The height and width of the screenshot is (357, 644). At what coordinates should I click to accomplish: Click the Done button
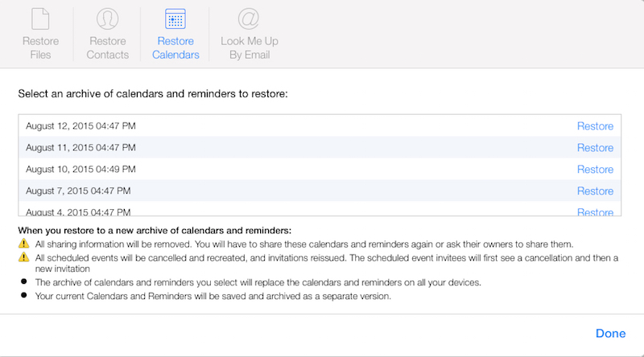[611, 334]
